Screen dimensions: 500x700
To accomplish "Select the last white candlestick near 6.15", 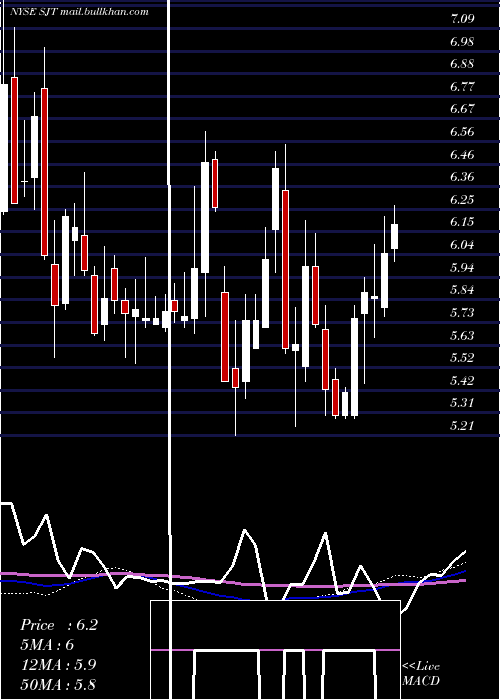I will point(394,237).
